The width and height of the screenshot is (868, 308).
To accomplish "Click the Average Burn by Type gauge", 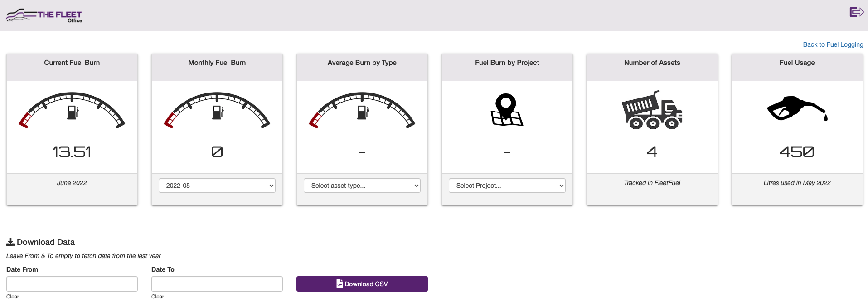I will tap(362, 111).
